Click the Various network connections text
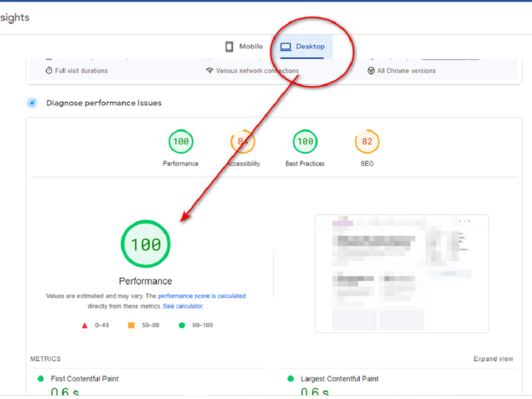 pyautogui.click(x=257, y=71)
